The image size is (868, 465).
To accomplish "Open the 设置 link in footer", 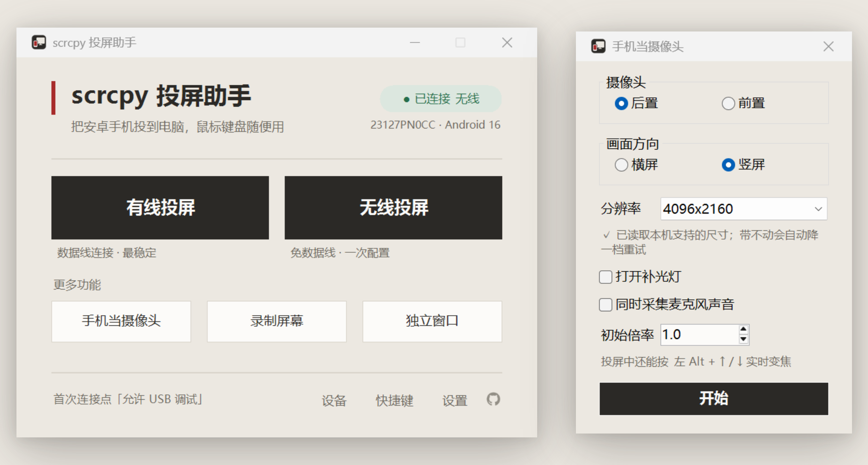I will pyautogui.click(x=455, y=401).
